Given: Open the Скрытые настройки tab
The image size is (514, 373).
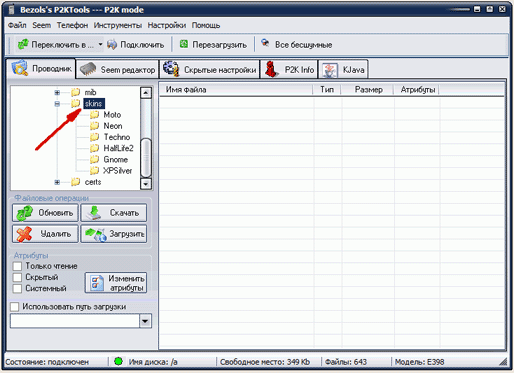Looking at the screenshot, I should pyautogui.click(x=210, y=69).
